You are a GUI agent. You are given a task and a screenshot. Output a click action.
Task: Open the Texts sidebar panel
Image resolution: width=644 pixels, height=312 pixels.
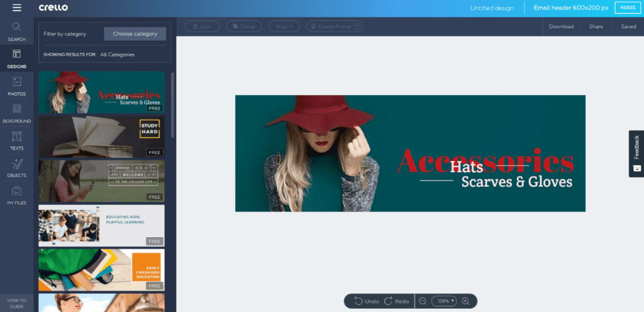click(x=16, y=141)
